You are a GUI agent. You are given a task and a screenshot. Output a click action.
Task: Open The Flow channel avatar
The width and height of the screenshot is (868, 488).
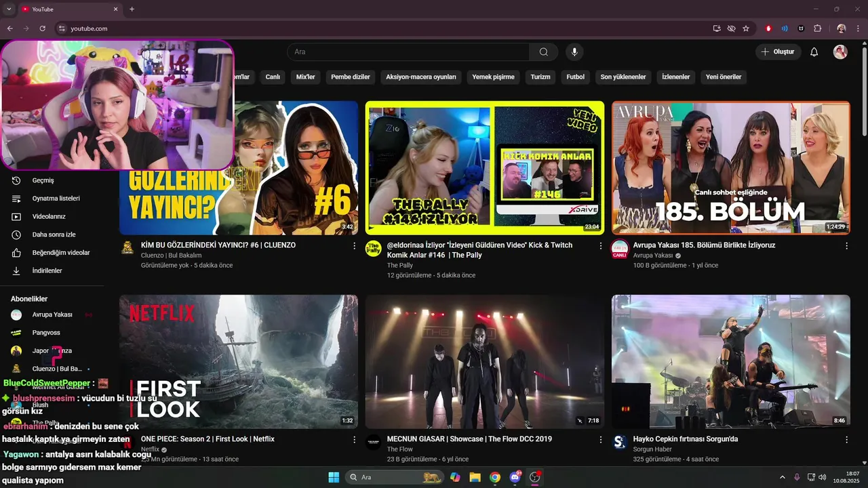[373, 442]
